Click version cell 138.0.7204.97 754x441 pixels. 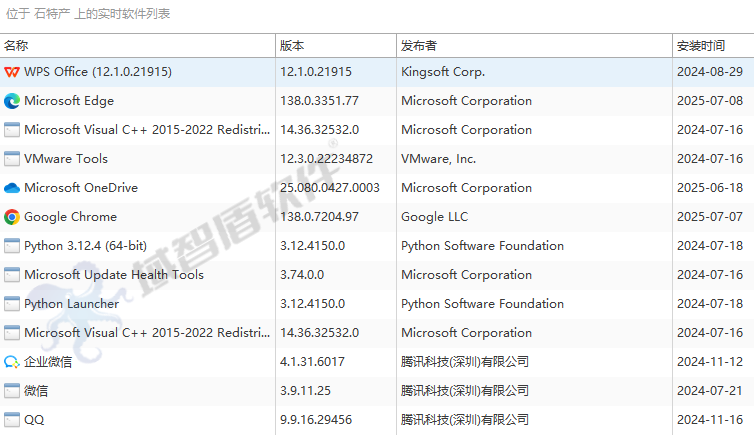(319, 217)
